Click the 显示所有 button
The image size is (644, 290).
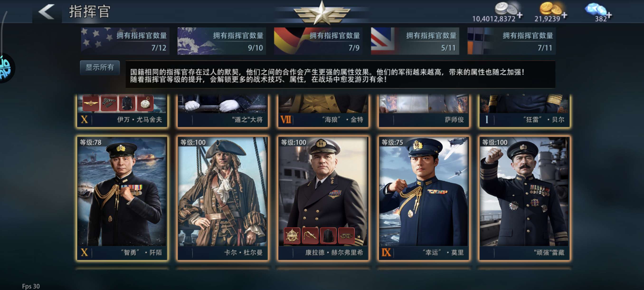[100, 68]
